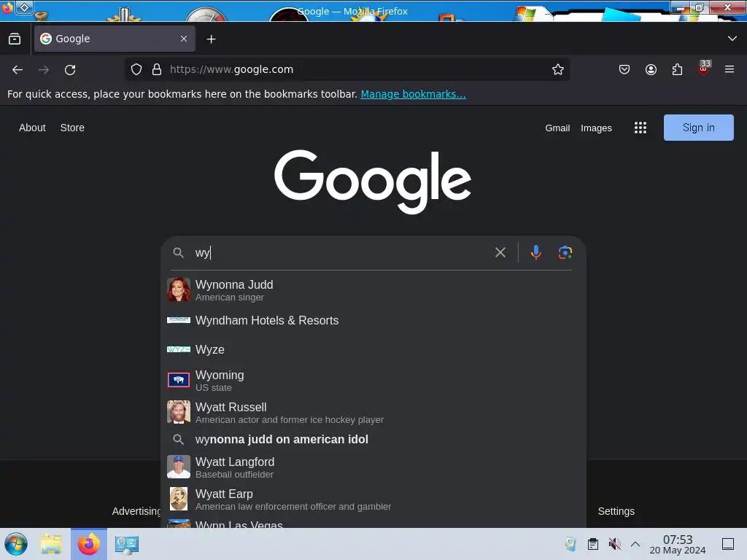The image size is (747, 560).
Task: Click the site security padlock icon
Action: click(157, 69)
